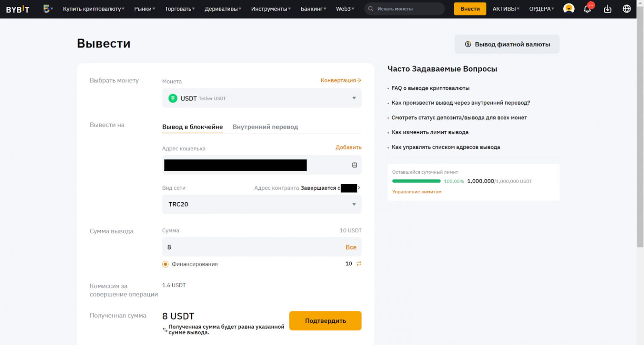Image resolution: width=644 pixels, height=345 pixels.
Task: Open the notifications bell
Action: pyautogui.click(x=587, y=9)
